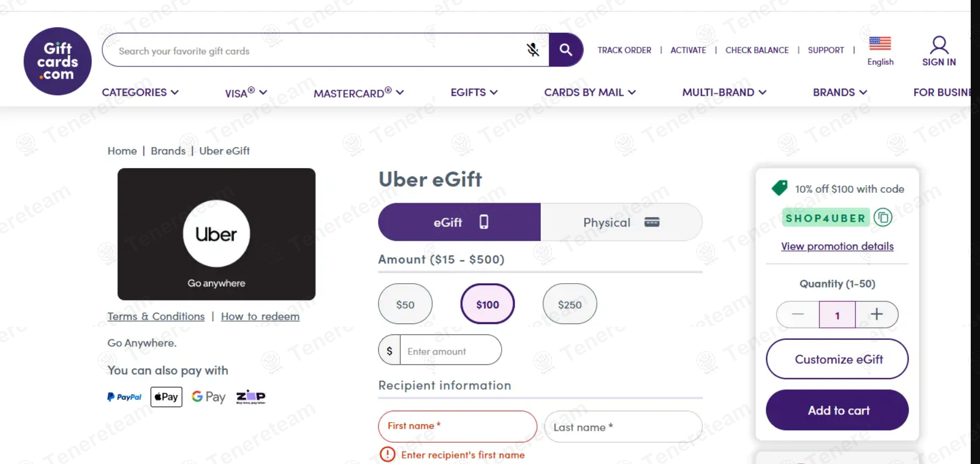Expand the Categories dropdown
This screenshot has height=464, width=980.
click(x=140, y=92)
